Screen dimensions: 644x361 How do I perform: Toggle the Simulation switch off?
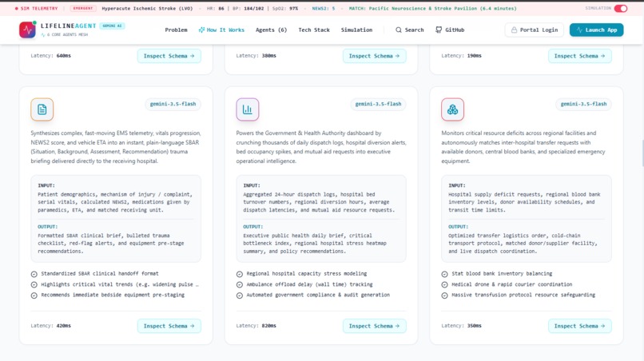coord(621,8)
